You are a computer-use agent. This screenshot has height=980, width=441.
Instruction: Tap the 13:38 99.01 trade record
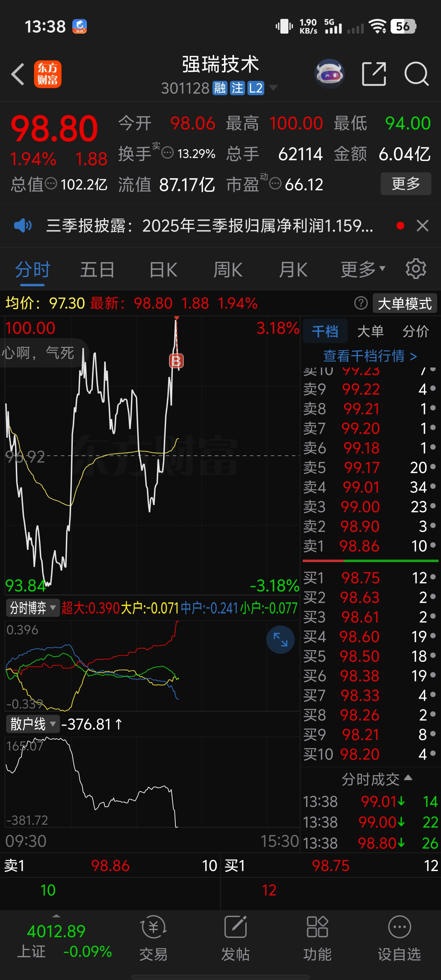coord(370,801)
